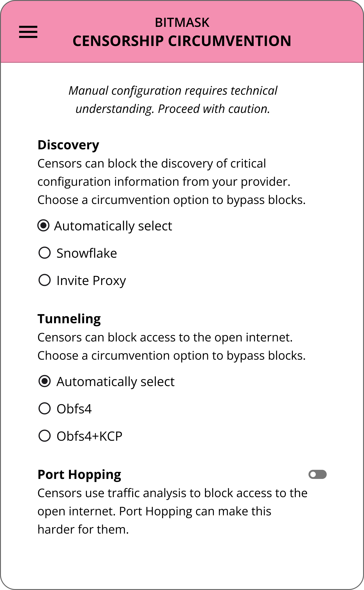
Task: Click the Tunneling description about open internet
Action: click(x=171, y=346)
